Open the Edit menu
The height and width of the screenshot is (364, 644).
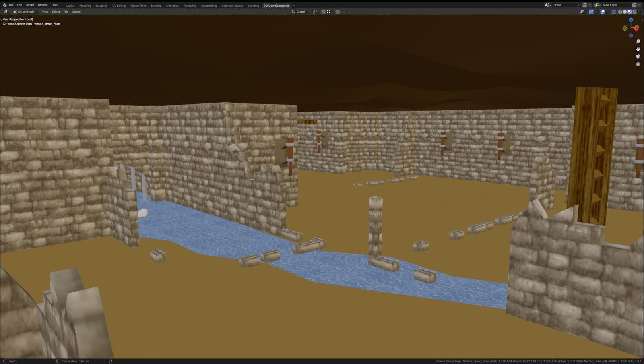[x=19, y=5]
